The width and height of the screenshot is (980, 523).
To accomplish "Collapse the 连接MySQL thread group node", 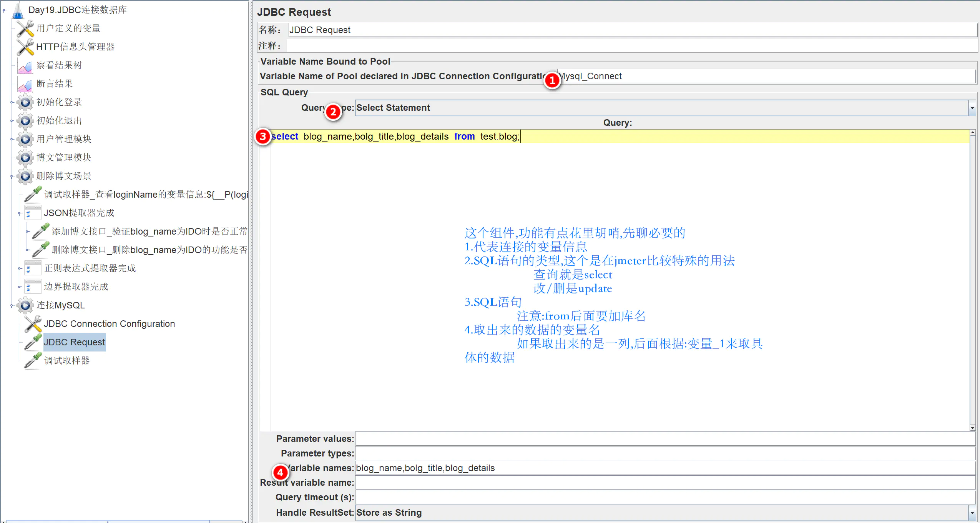I will 12,306.
